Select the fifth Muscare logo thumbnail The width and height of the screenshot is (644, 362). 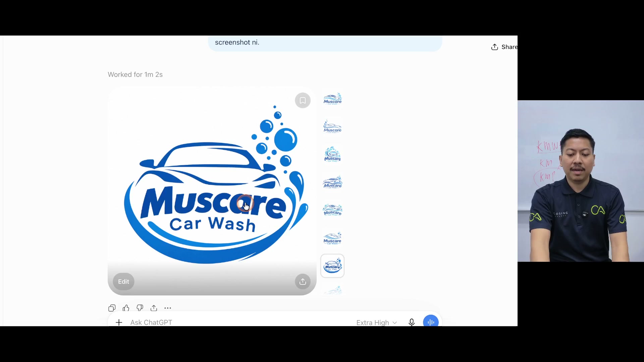coord(332,210)
